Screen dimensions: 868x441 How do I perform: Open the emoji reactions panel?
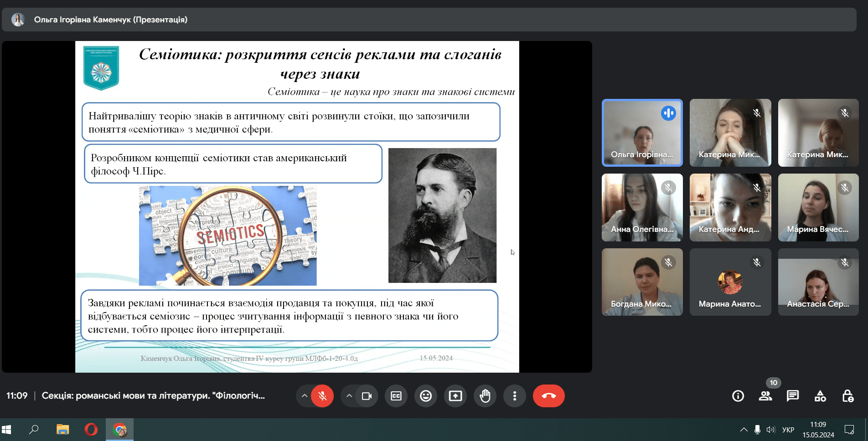[x=426, y=396]
